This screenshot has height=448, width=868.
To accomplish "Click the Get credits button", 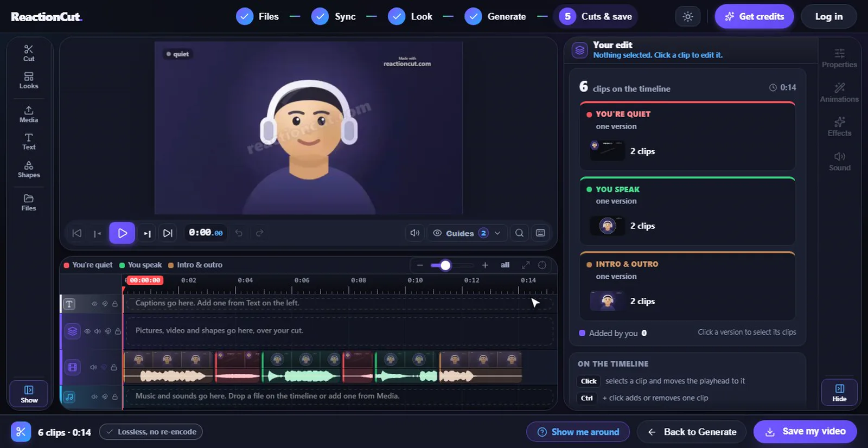I will (754, 16).
